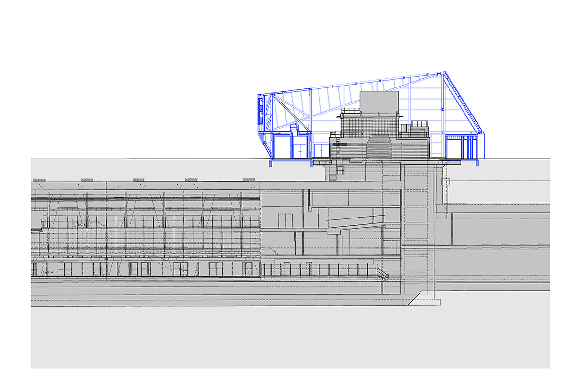Click the ESC 4 label near bottom left

tap(48, 273)
